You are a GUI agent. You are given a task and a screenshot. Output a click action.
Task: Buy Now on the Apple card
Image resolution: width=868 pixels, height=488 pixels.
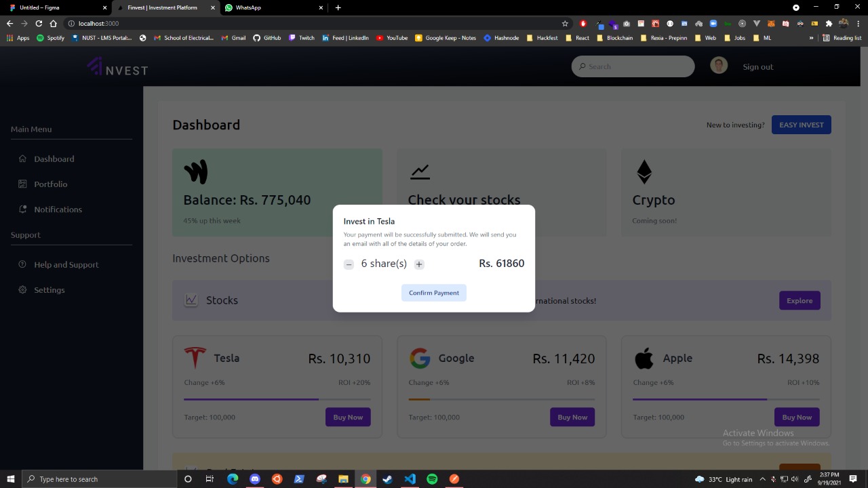click(x=797, y=417)
